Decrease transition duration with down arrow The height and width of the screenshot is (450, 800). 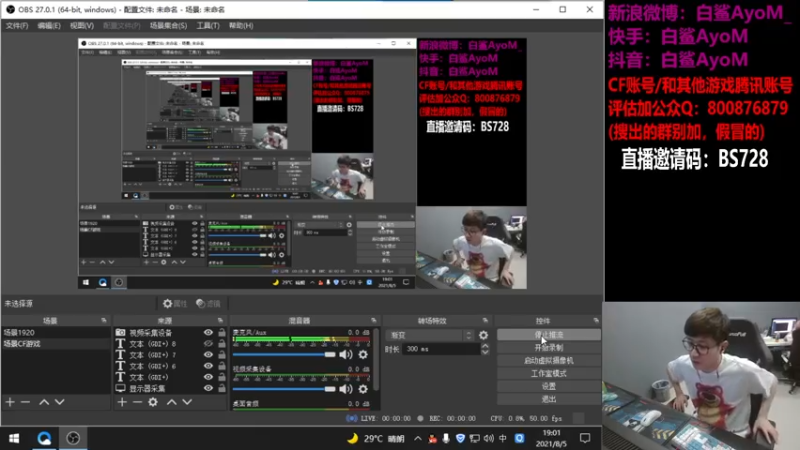pyautogui.click(x=485, y=352)
